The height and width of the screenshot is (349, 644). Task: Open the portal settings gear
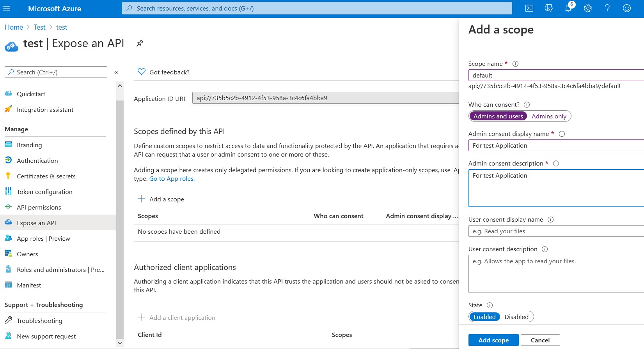[x=588, y=8]
